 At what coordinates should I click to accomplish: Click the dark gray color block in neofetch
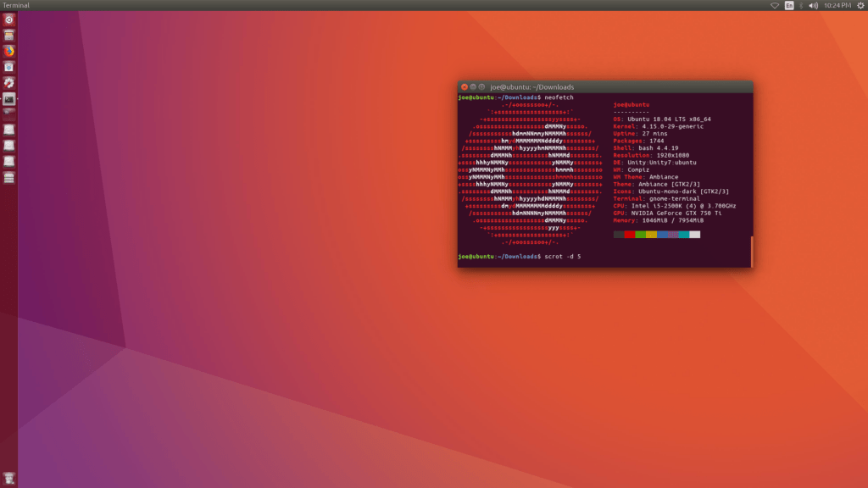tap(619, 235)
